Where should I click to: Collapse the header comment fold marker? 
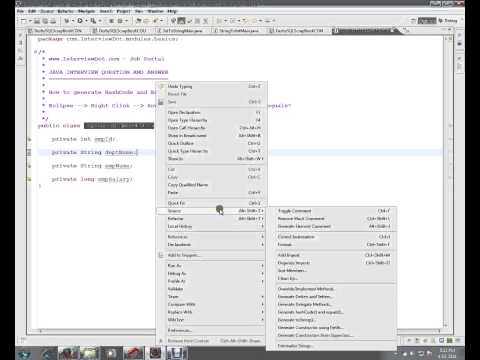(35, 52)
